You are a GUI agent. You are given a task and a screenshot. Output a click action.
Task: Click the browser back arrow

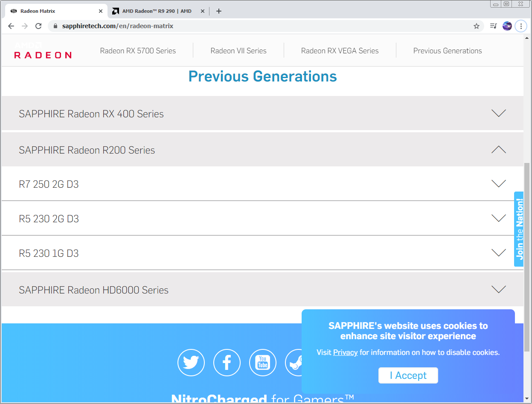[11, 26]
